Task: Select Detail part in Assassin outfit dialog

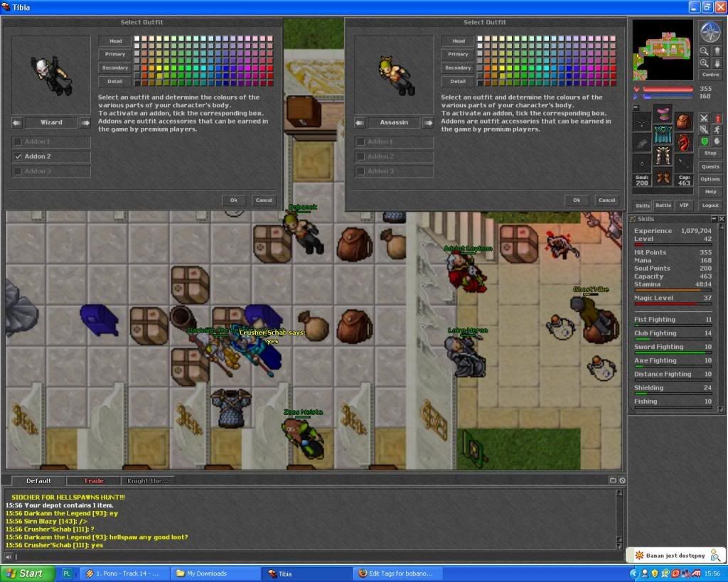Action: 459,81
